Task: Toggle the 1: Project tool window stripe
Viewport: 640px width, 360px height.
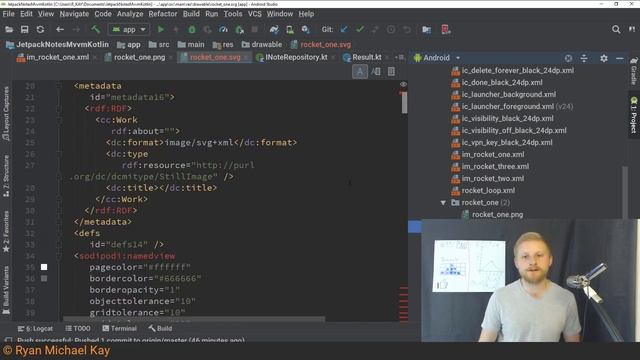Action: click(x=633, y=115)
